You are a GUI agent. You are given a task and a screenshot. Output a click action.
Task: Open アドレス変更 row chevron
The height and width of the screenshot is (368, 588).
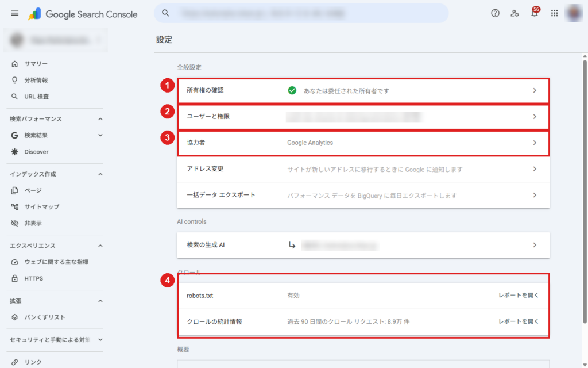535,169
